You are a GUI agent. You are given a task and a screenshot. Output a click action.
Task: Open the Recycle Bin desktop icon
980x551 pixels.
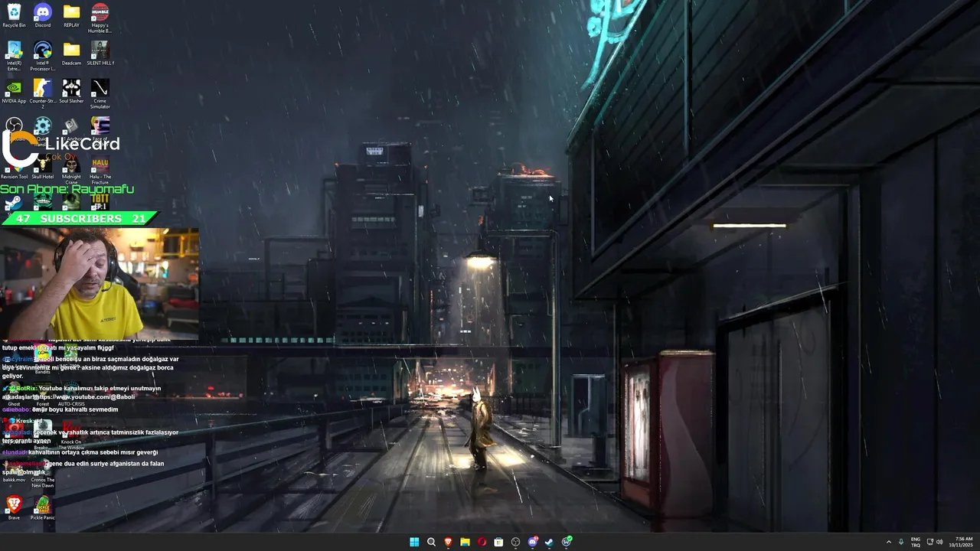tap(14, 15)
